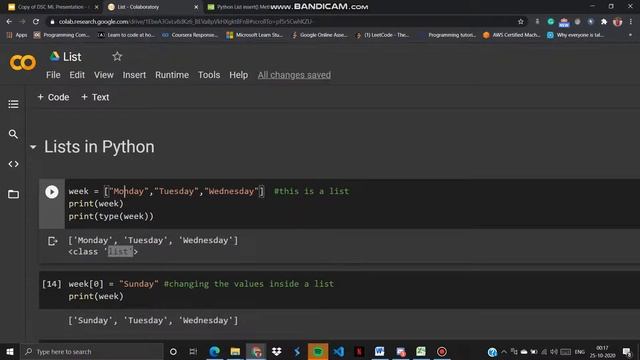This screenshot has height=360, width=640.
Task: Open the Chrome three-dot menu
Action: [x=631, y=22]
